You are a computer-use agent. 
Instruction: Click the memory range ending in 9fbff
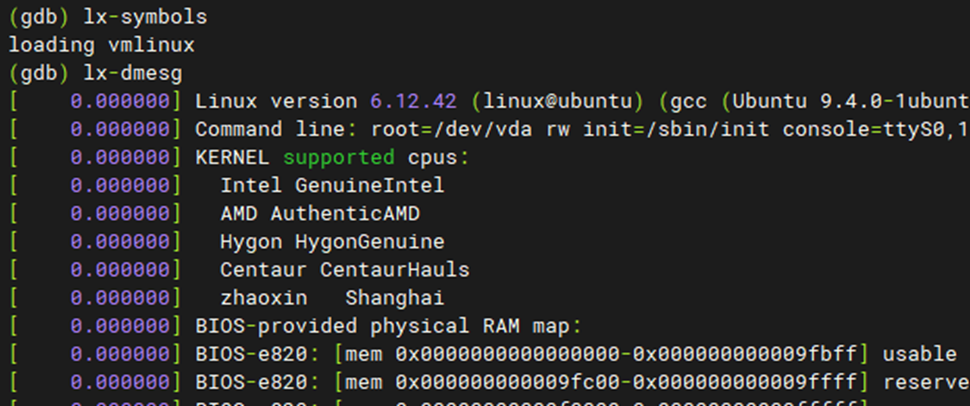point(601,355)
